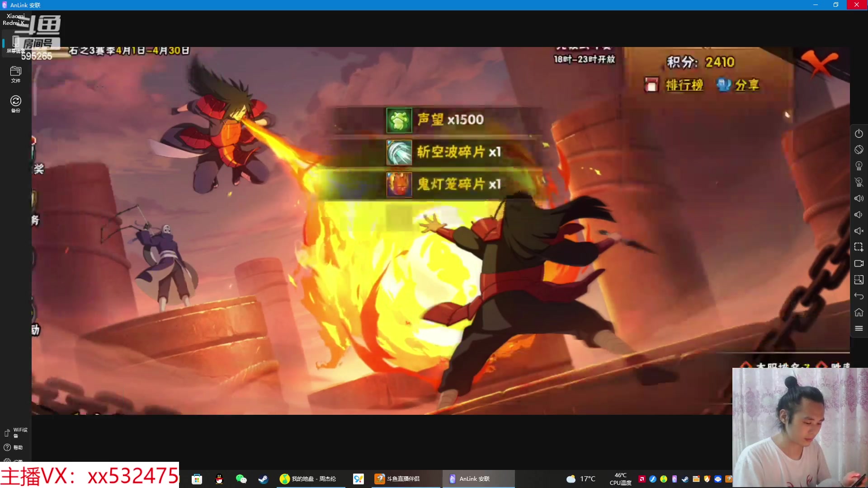This screenshot has height=488, width=868.
Task: Turn the phone screen light on
Action: [859, 166]
